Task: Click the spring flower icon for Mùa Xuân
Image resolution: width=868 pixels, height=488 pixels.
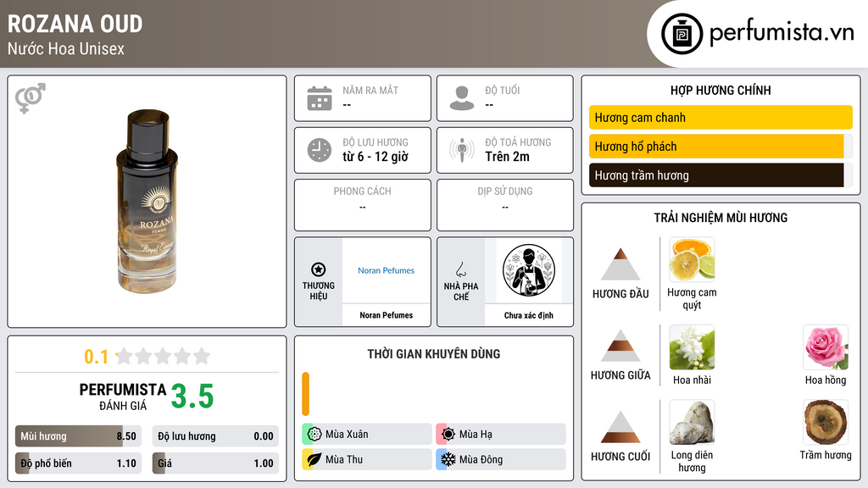Action: coord(314,435)
